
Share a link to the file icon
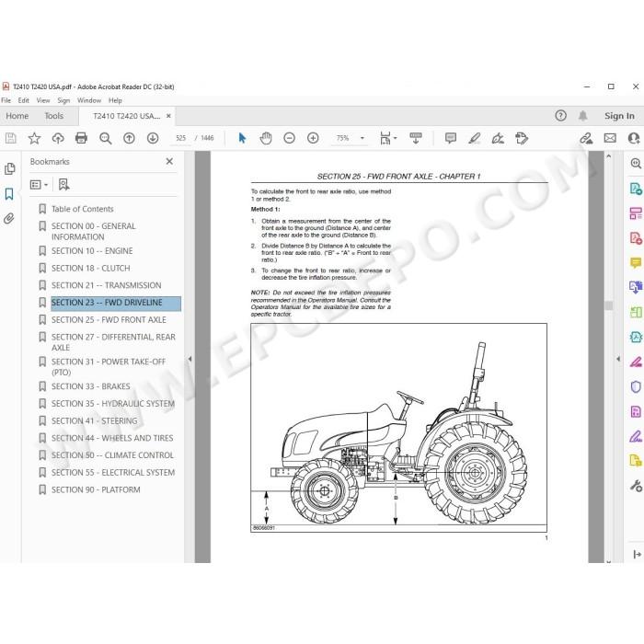click(586, 138)
